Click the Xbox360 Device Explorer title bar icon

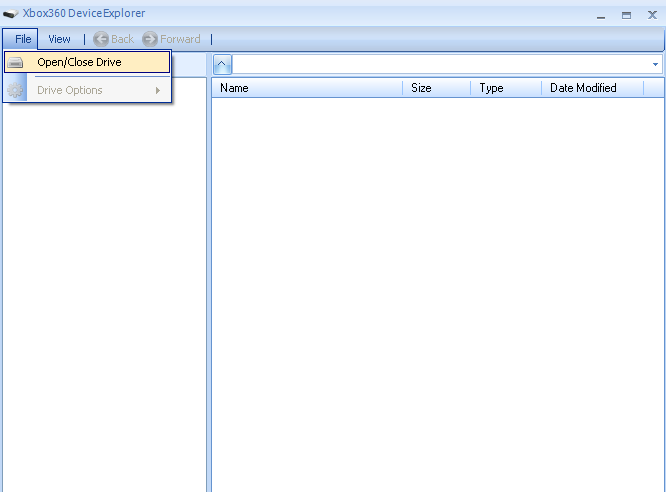[x=11, y=14]
